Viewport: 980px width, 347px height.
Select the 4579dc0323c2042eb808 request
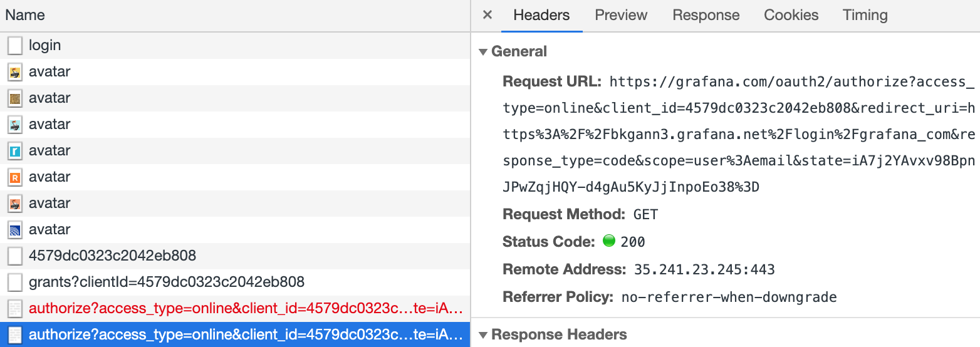[x=112, y=256]
